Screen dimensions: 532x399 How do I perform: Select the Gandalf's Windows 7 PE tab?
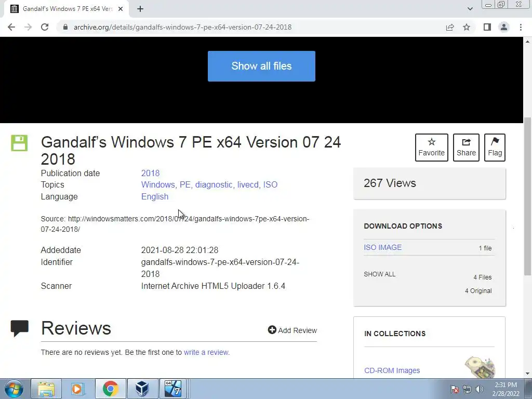(66, 9)
